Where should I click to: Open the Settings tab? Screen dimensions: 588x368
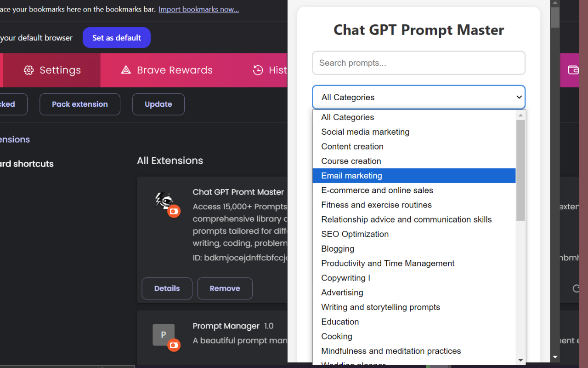point(52,70)
